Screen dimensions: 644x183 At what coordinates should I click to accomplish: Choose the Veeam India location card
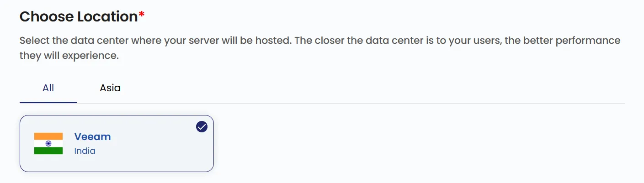click(117, 143)
